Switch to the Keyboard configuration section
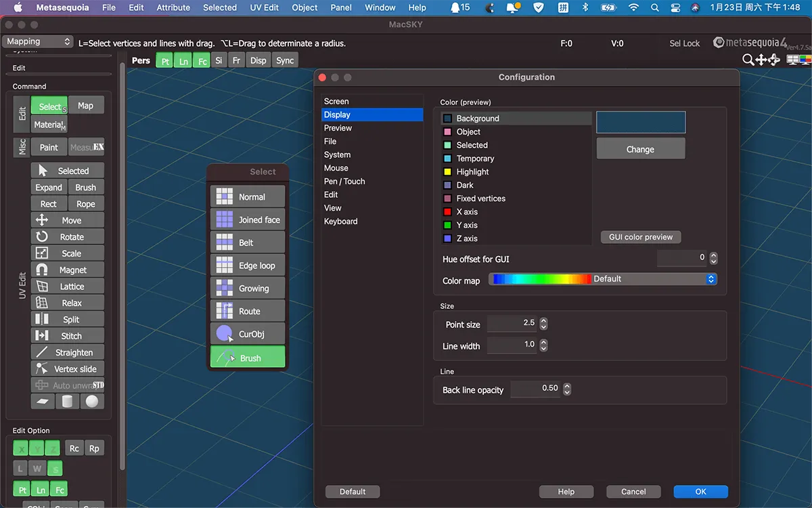 tap(340, 221)
